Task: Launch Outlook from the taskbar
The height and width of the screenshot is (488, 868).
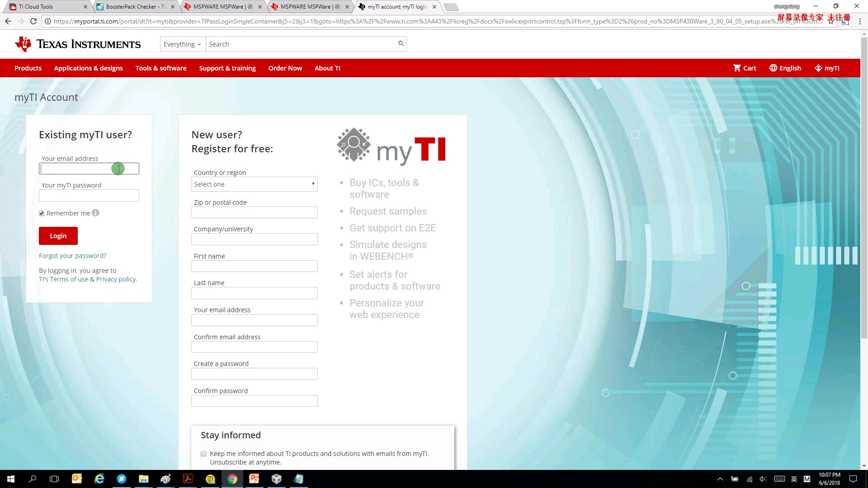Action: click(77, 479)
